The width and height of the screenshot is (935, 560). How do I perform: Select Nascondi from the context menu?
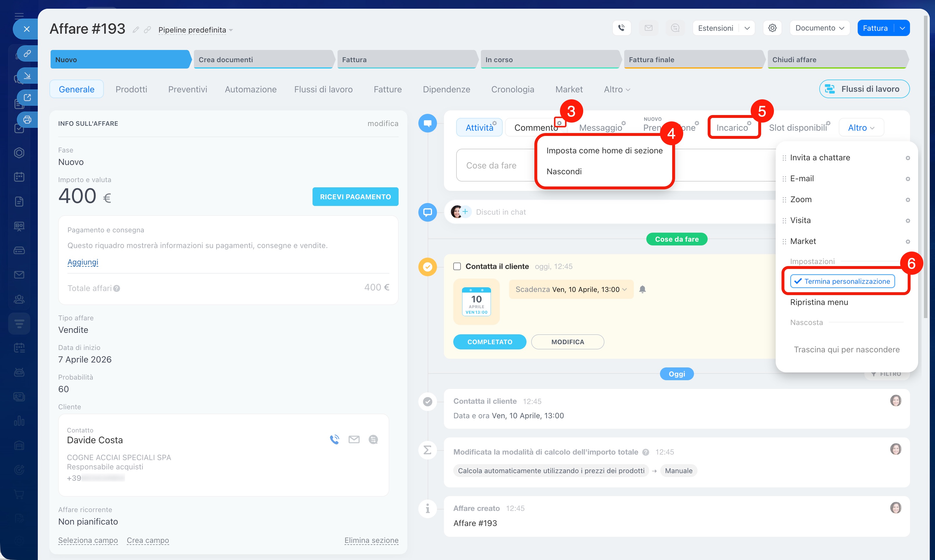tap(564, 171)
